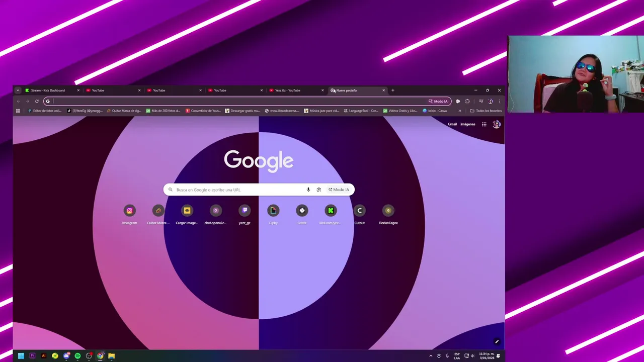
Task: Open the LanguageTool bookmark
Action: [361, 111]
